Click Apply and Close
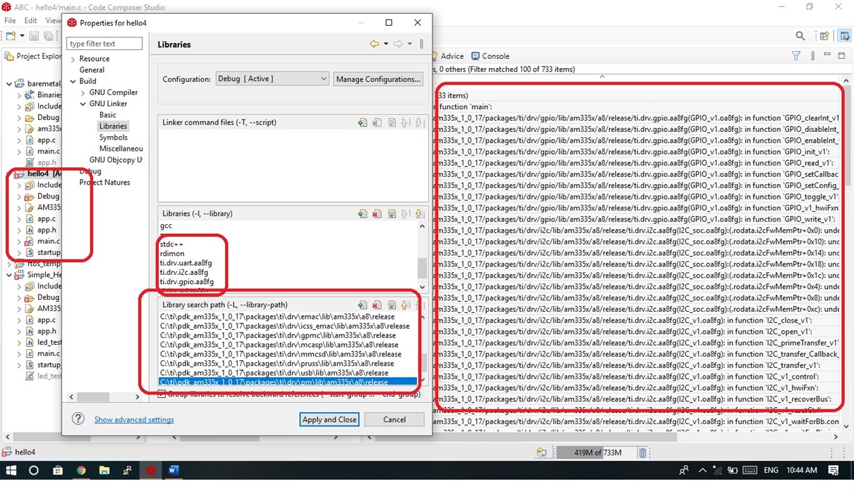This screenshot has width=854, height=504. (329, 419)
